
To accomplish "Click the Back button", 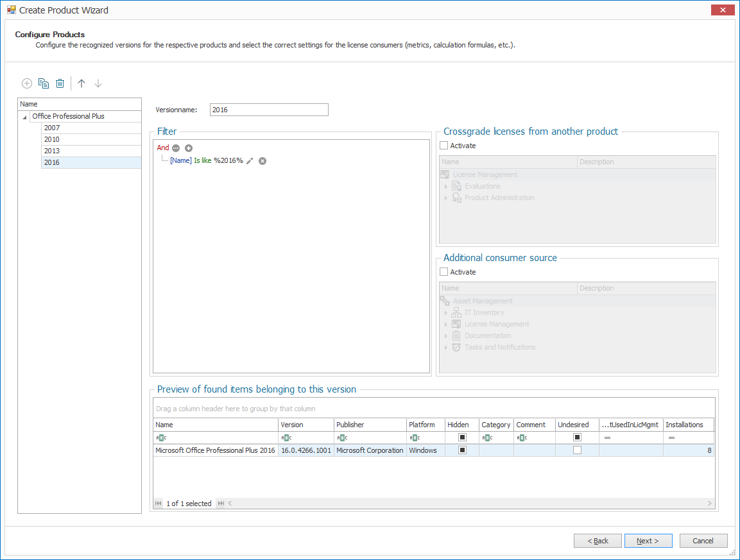I will 598,541.
